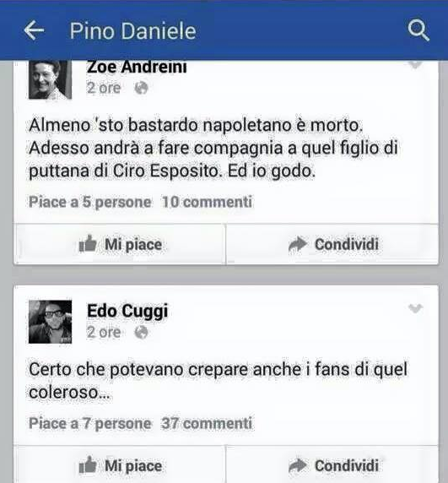Expand the options chevron on Zoe Andreini's post
This screenshot has width=448, height=483.
click(415, 64)
